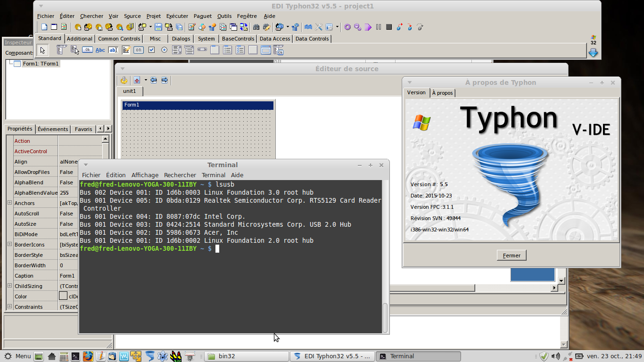This screenshot has width=644, height=362.
Task: Switch to the À propos tab in About dialog
Action: coord(442,93)
